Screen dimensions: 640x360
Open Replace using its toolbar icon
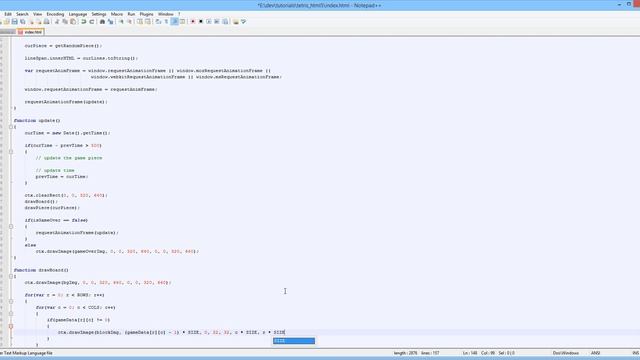tap(110, 22)
